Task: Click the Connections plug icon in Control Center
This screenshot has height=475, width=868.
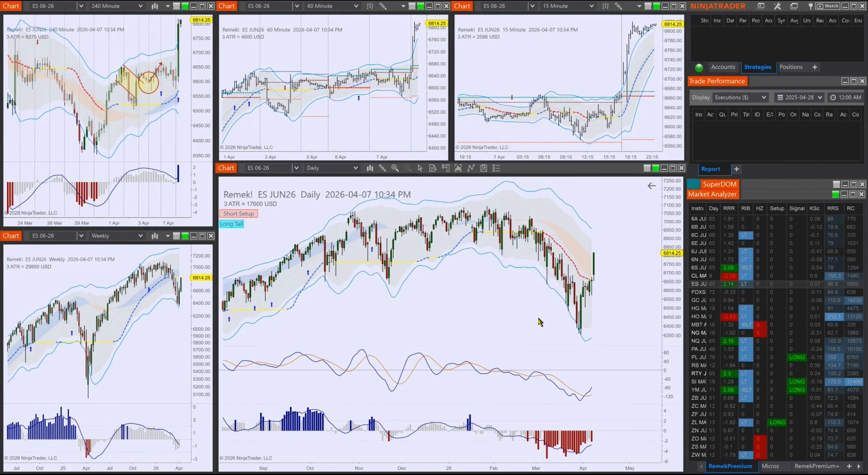Action: pyautogui.click(x=810, y=6)
